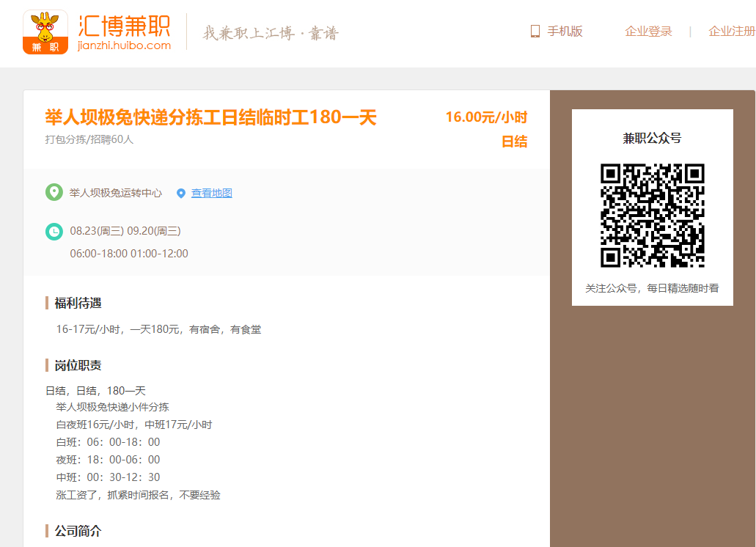756x547 pixels.
Task: Select the job title 举人坝极兔快递分拣工日结临时工180一天
Action: coord(210,117)
